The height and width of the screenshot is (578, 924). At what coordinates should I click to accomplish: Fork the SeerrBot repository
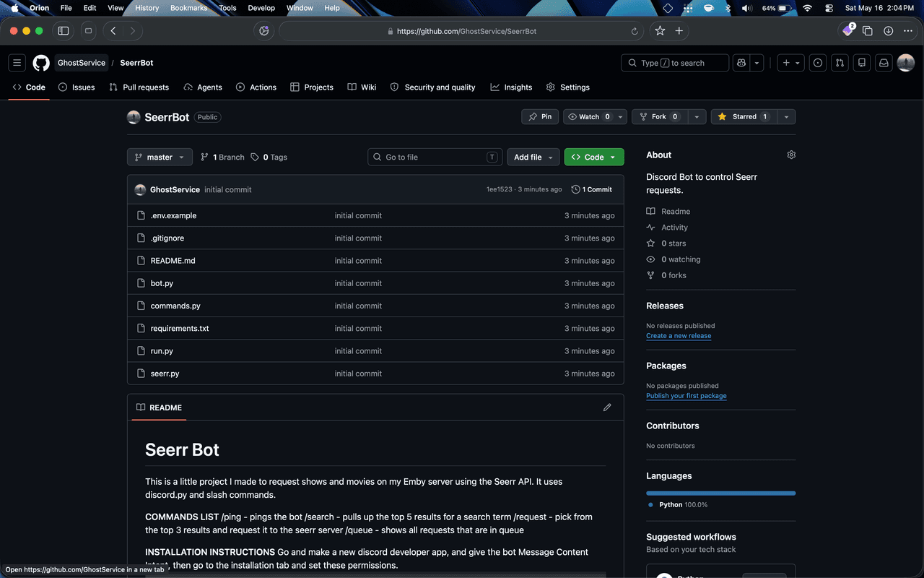[659, 117]
